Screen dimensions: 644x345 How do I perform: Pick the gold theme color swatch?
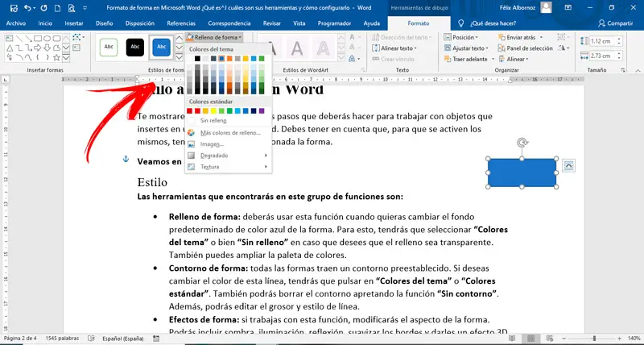click(246, 59)
